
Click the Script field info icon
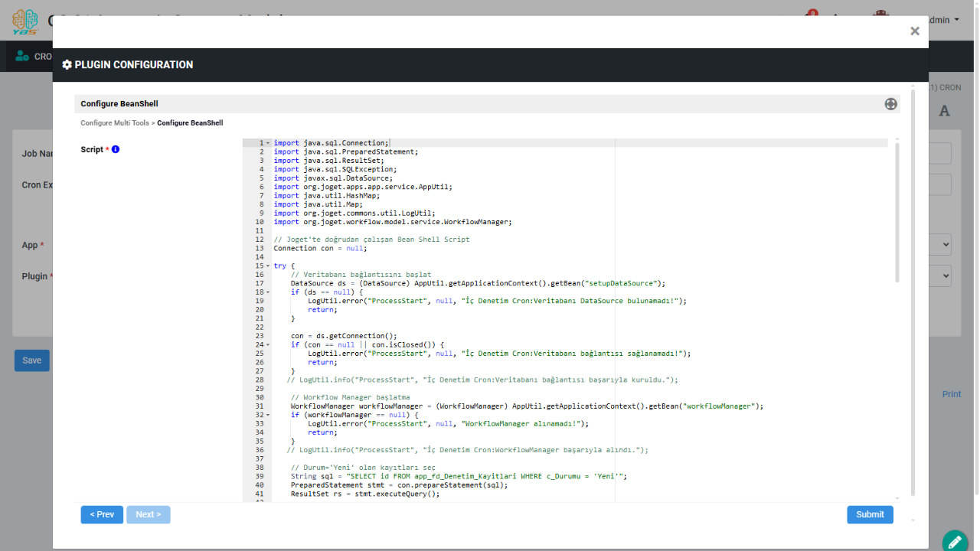(x=116, y=149)
